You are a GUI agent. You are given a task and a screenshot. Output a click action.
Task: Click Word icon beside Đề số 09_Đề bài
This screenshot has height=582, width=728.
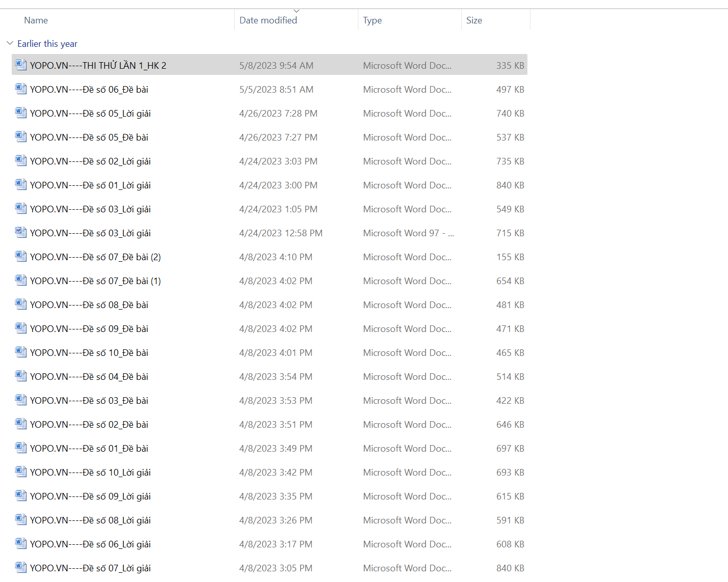pyautogui.click(x=21, y=328)
